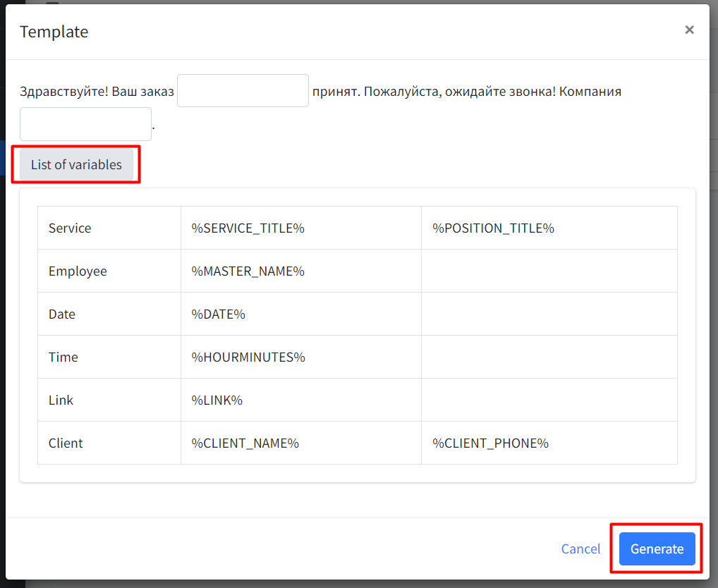Click the %DATE% variable

coord(219,314)
